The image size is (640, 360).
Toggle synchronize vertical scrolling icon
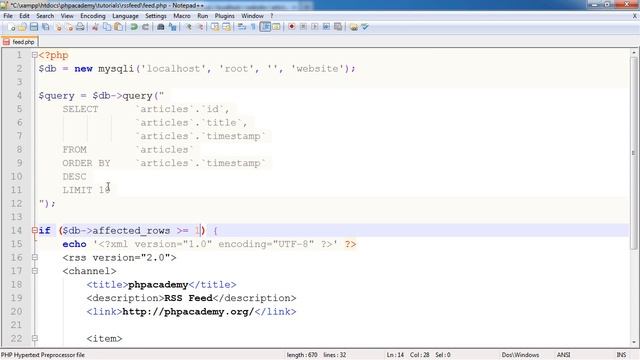[215, 27]
